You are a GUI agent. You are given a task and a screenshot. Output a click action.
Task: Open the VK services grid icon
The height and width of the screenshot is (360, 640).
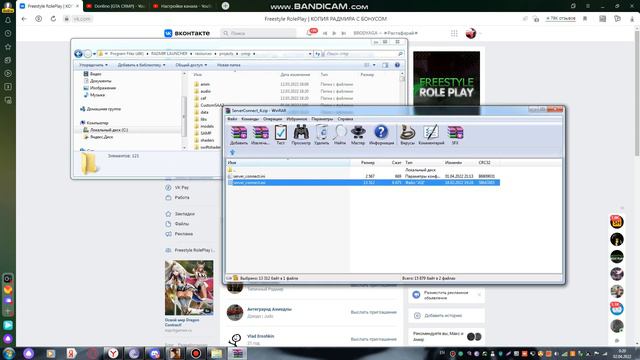tap(454, 33)
